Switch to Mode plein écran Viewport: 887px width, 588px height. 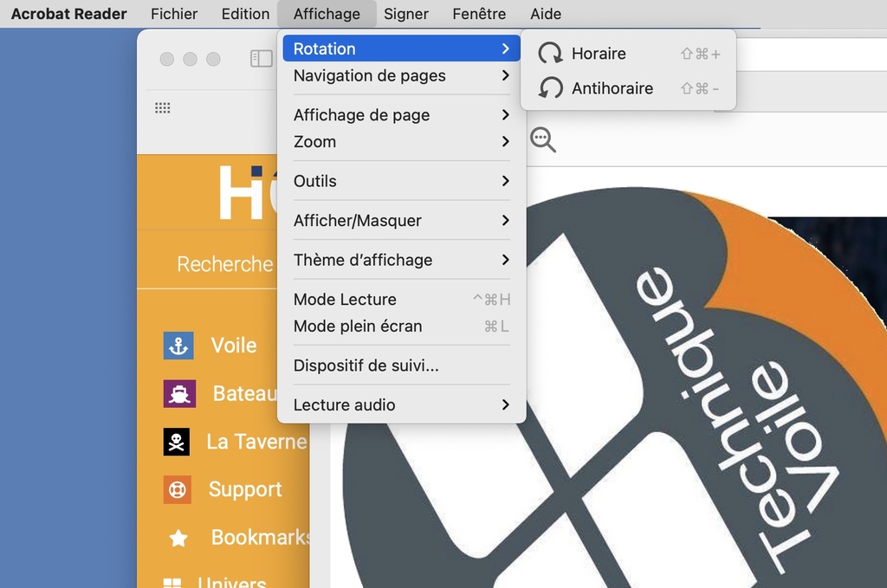[401, 326]
